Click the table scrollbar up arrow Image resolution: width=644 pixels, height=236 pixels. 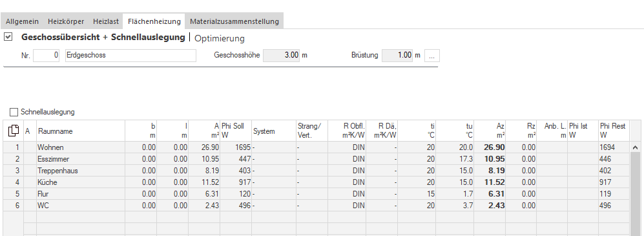pyautogui.click(x=634, y=147)
